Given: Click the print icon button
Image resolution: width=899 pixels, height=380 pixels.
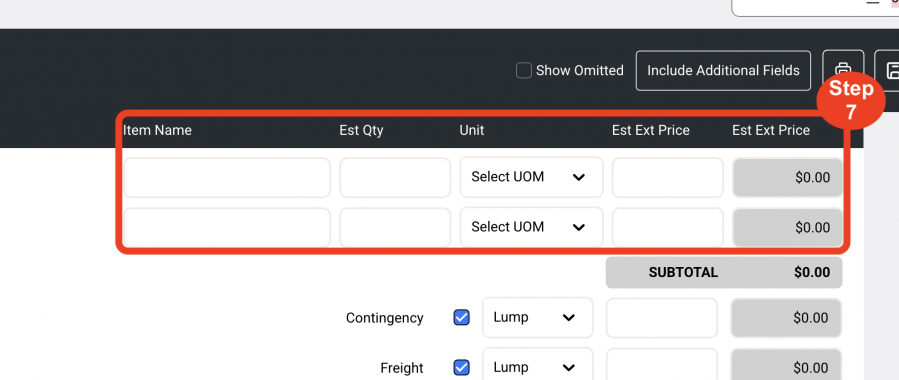Looking at the screenshot, I should (x=843, y=70).
